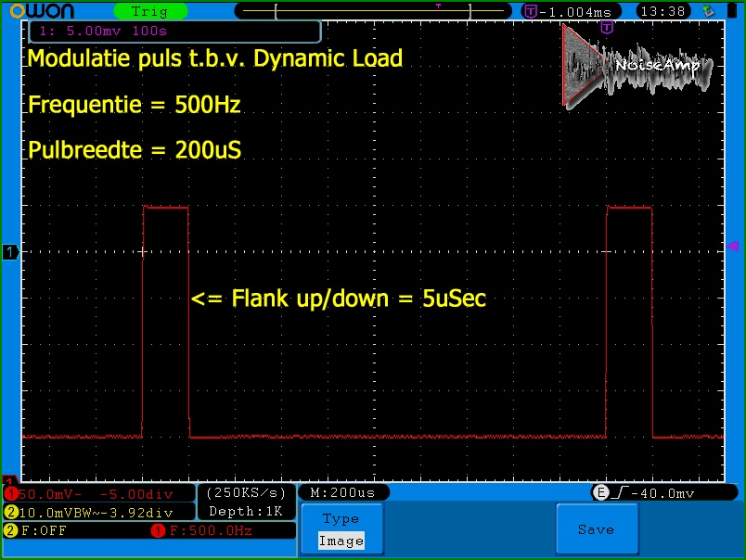Image resolution: width=746 pixels, height=560 pixels.
Task: Click the purple T horizontal trigger marker
Action: [607, 27]
